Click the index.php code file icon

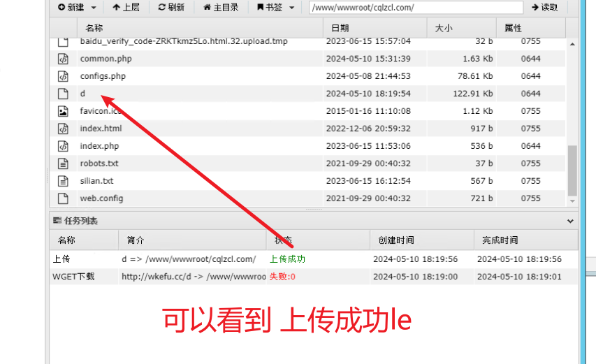(x=63, y=146)
